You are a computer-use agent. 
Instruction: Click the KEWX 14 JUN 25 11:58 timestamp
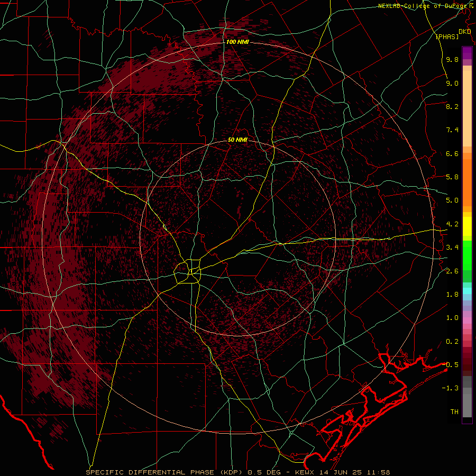(342, 472)
